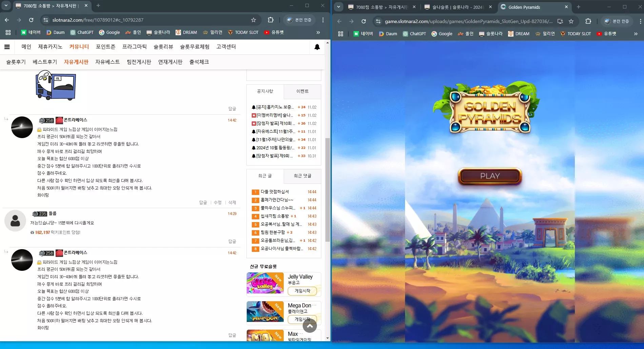Screen dimensions: 644x349
Task: Open notifications bell on slotnara site header
Action: click(x=317, y=47)
